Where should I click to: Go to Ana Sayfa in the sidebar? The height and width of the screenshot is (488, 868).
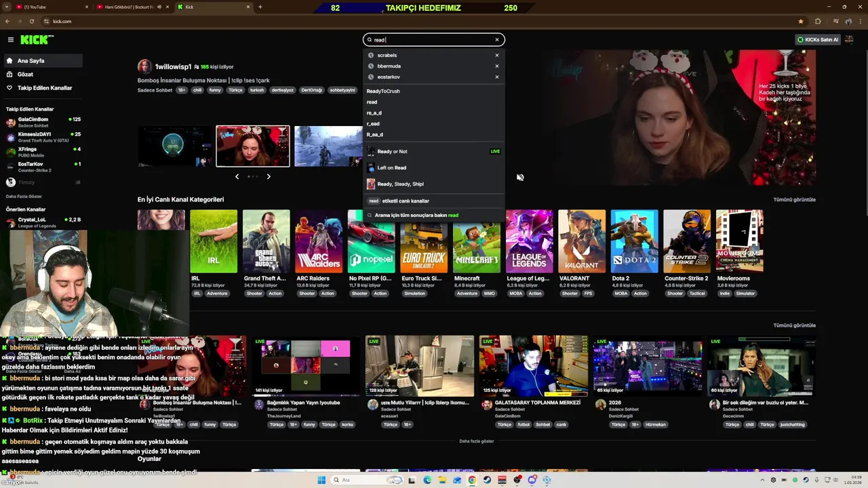pos(43,60)
